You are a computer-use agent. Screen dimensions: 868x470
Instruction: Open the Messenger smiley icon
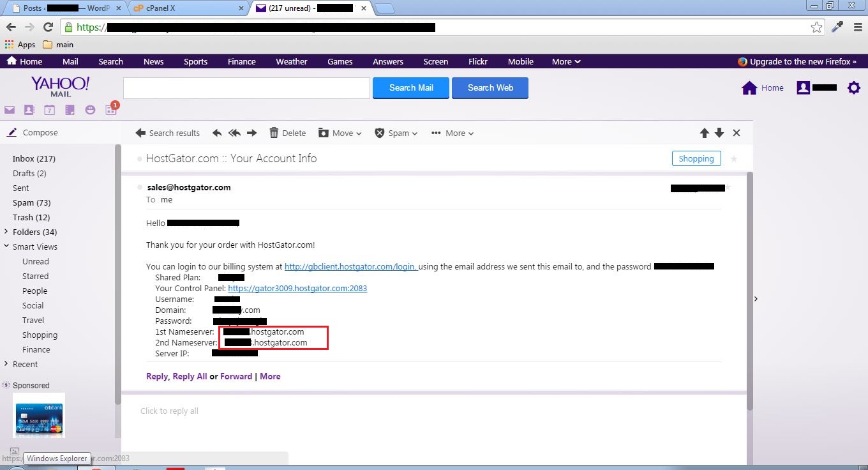(90, 110)
